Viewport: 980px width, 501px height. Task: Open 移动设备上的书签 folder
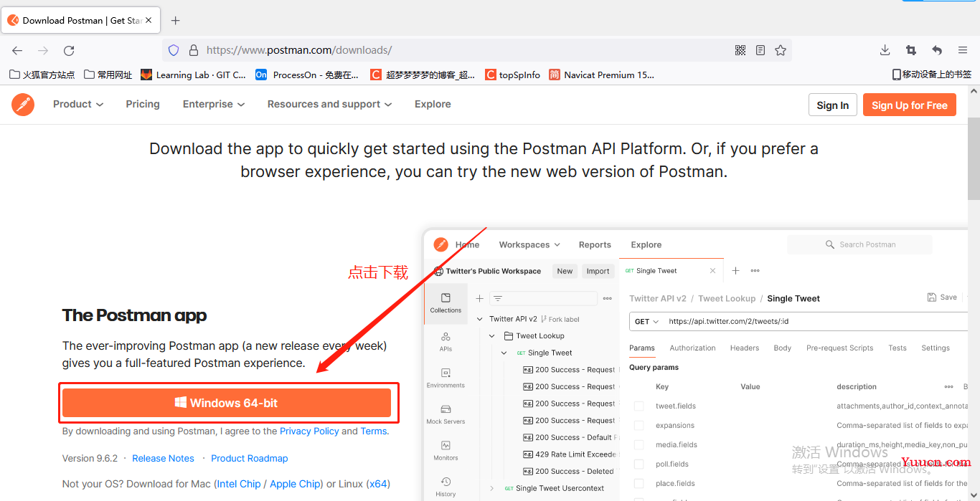tap(932, 75)
